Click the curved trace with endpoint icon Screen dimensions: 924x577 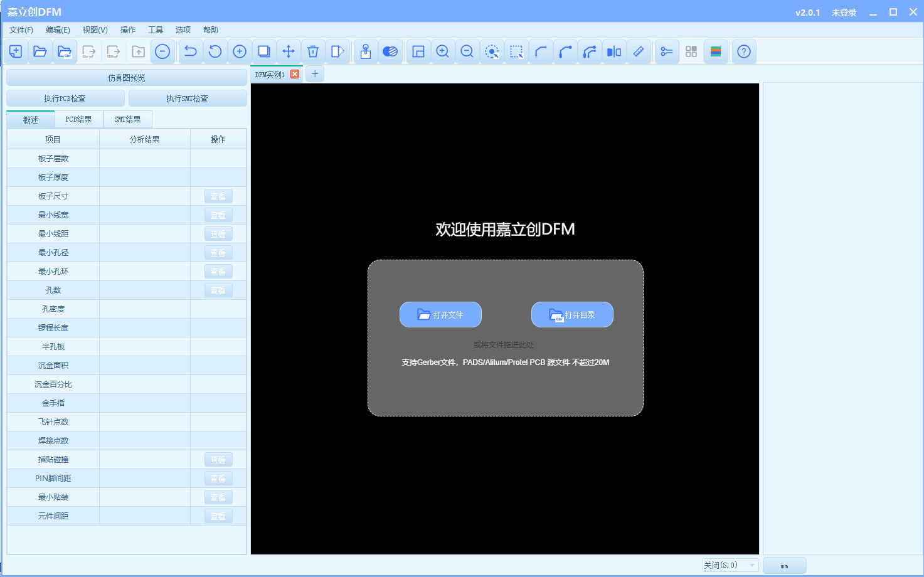coord(565,51)
